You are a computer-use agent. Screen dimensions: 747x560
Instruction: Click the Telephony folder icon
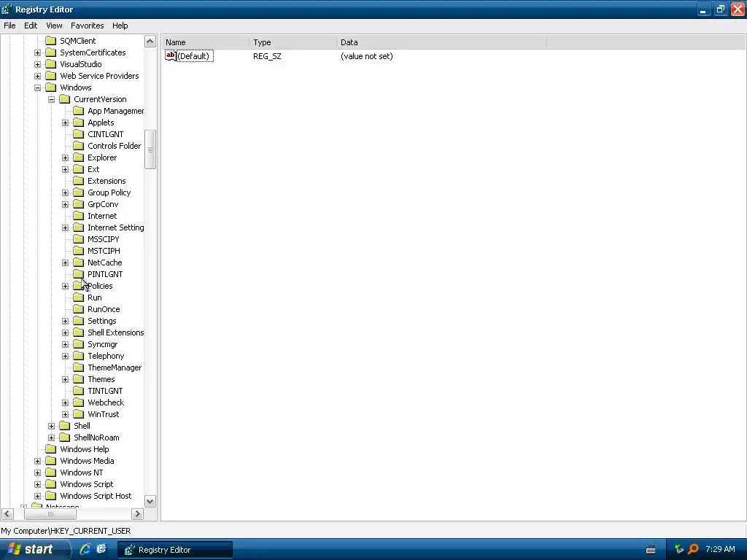[x=79, y=356]
